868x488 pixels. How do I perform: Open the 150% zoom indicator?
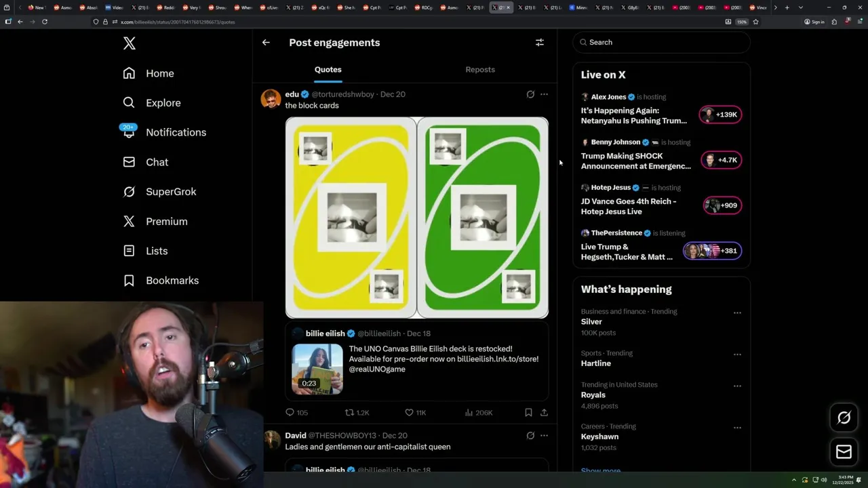point(742,22)
